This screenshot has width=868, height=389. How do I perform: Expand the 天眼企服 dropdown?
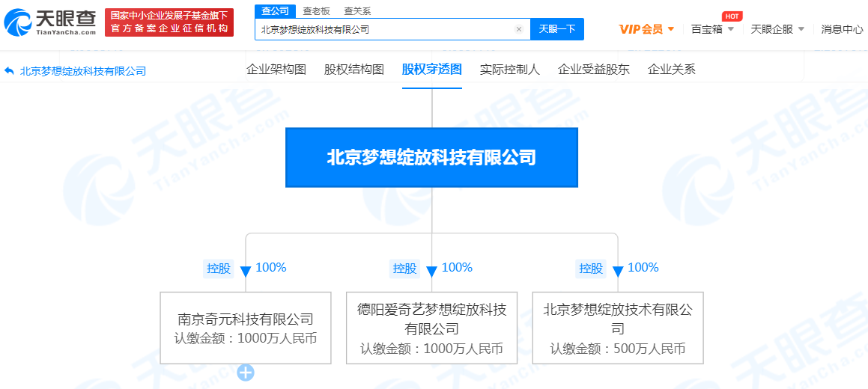tap(777, 29)
